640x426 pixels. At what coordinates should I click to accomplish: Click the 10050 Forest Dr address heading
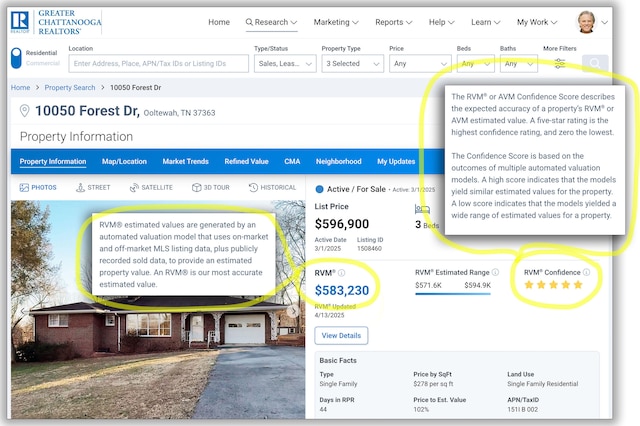[87, 111]
